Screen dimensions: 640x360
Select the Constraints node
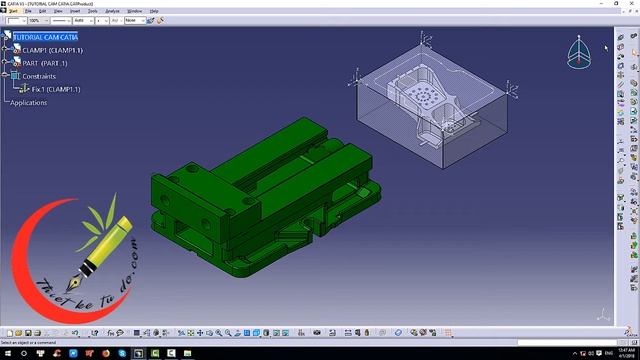pyautogui.click(x=39, y=76)
